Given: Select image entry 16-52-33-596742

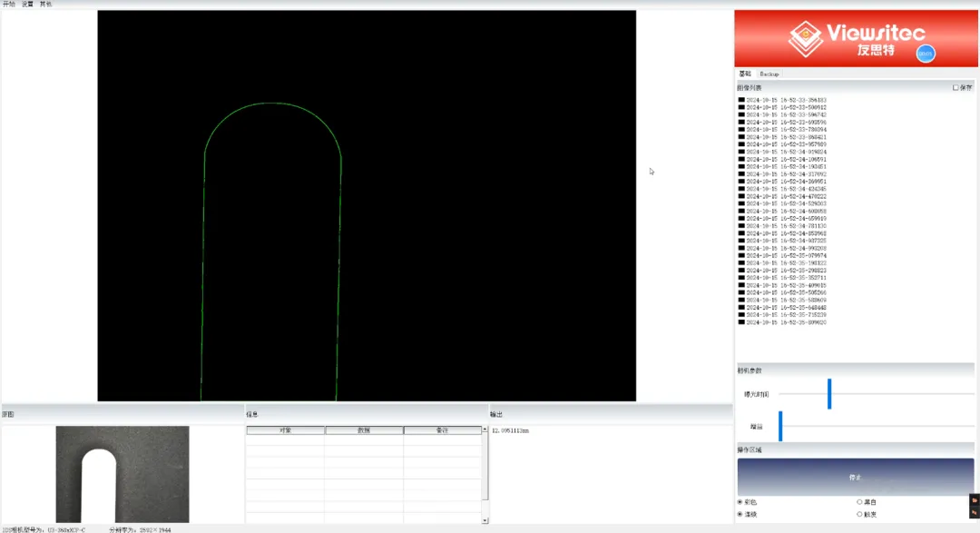Looking at the screenshot, I should [x=786, y=114].
